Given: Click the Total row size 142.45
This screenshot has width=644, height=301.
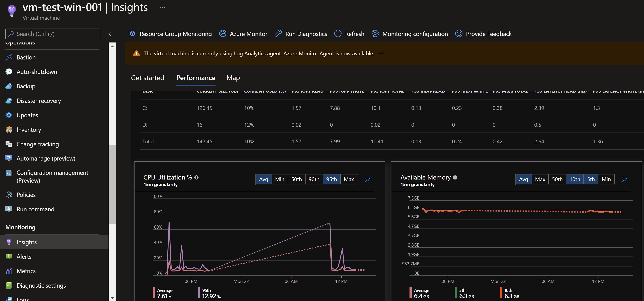Looking at the screenshot, I should tap(204, 142).
